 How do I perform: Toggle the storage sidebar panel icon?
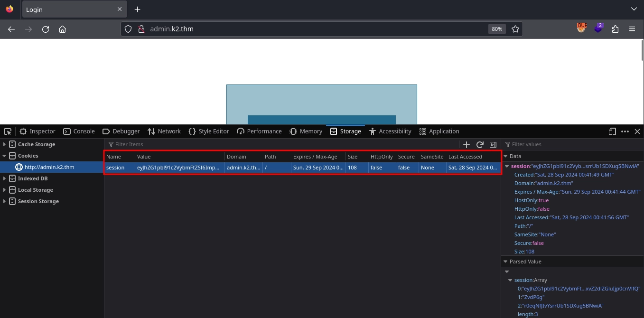point(493,145)
